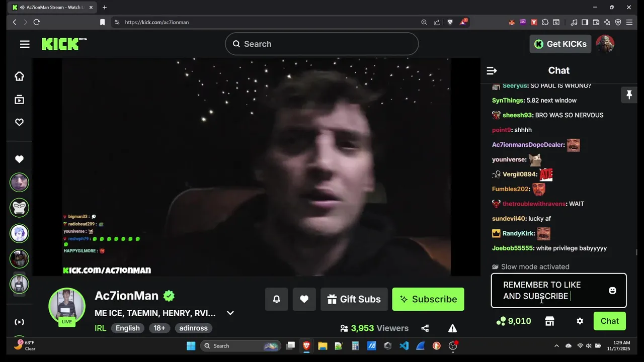The height and width of the screenshot is (362, 644).
Task: Click the verified badge next to Ac7ionMan
Action: click(x=169, y=296)
